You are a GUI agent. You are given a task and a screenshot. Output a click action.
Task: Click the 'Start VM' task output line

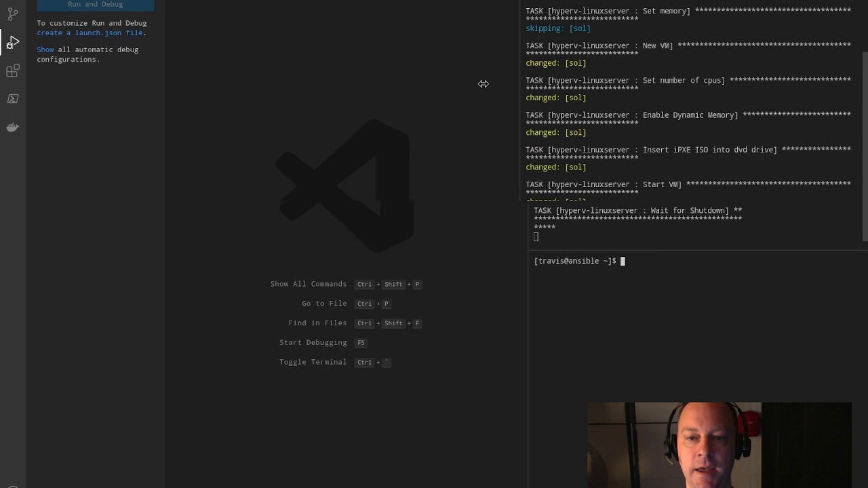pyautogui.click(x=688, y=184)
